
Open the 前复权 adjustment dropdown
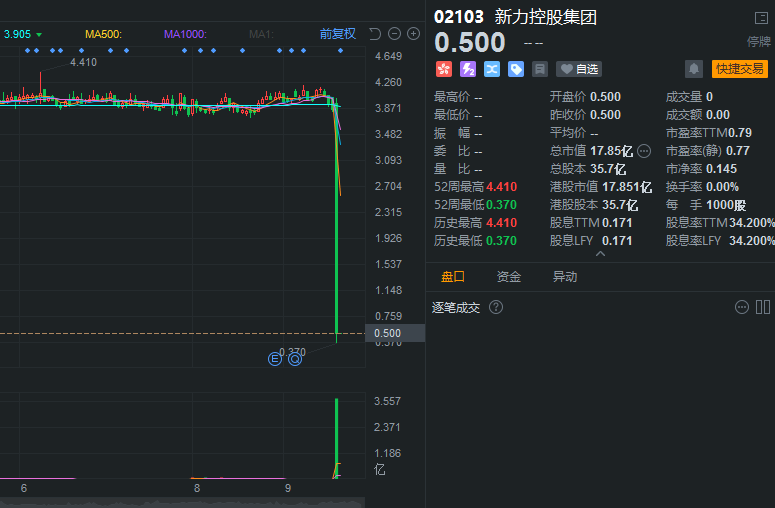pyautogui.click(x=338, y=34)
